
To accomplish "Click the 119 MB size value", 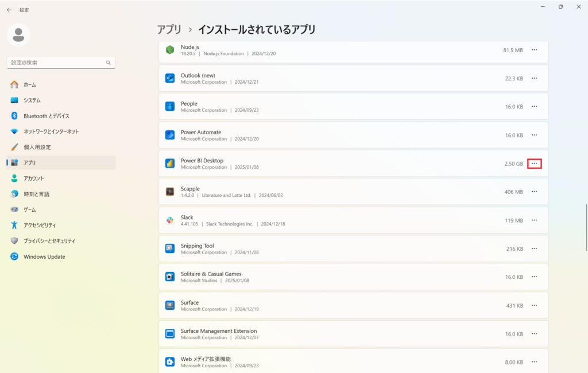I will (514, 220).
